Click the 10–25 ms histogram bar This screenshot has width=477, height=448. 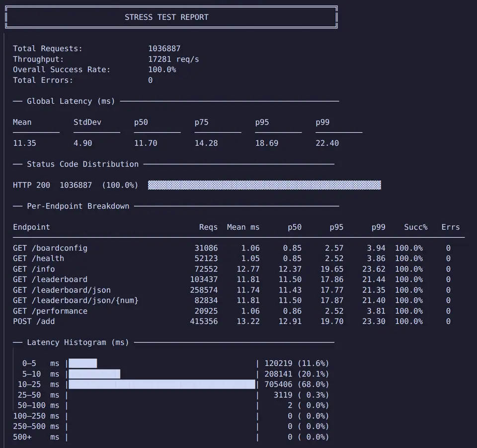click(x=162, y=384)
